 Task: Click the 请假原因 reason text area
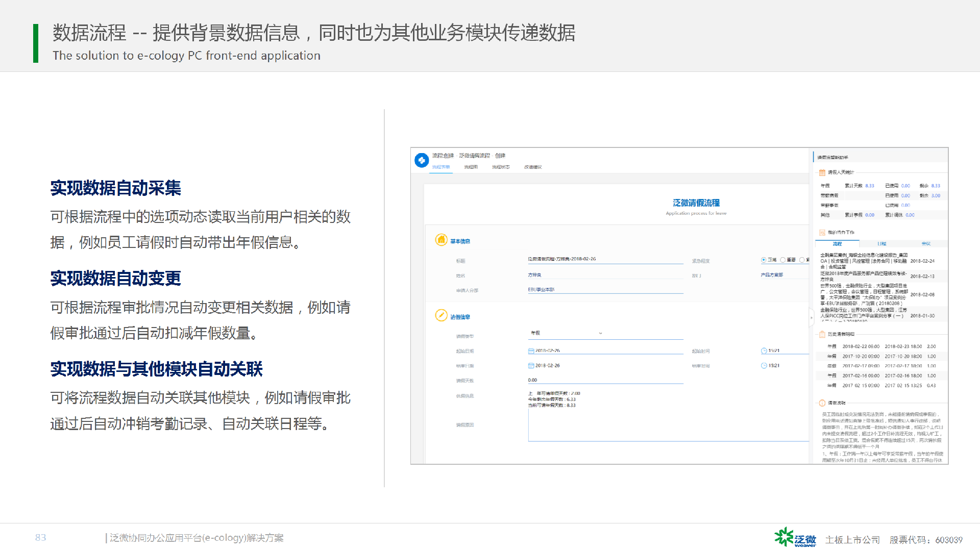[669, 425]
